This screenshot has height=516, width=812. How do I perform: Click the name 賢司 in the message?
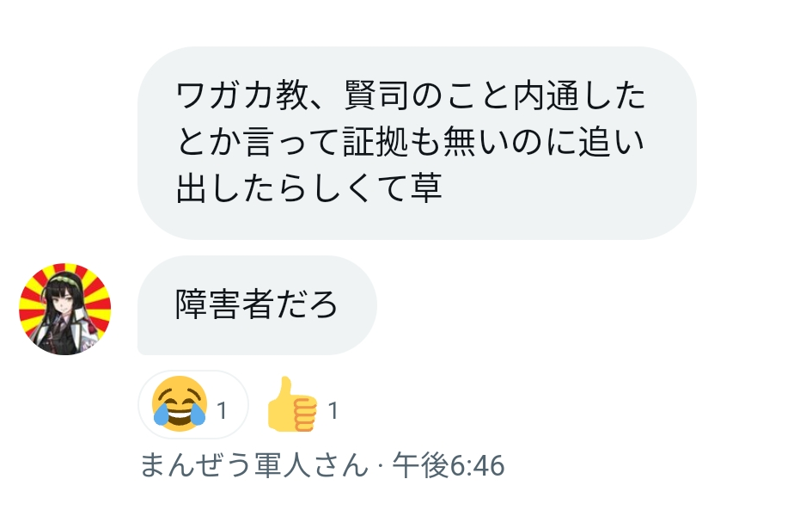376,95
